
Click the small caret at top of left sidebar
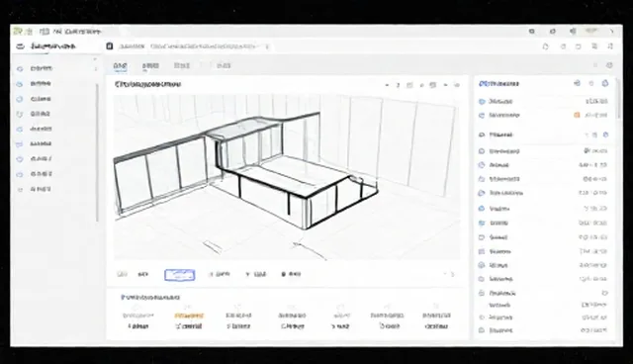point(95,59)
